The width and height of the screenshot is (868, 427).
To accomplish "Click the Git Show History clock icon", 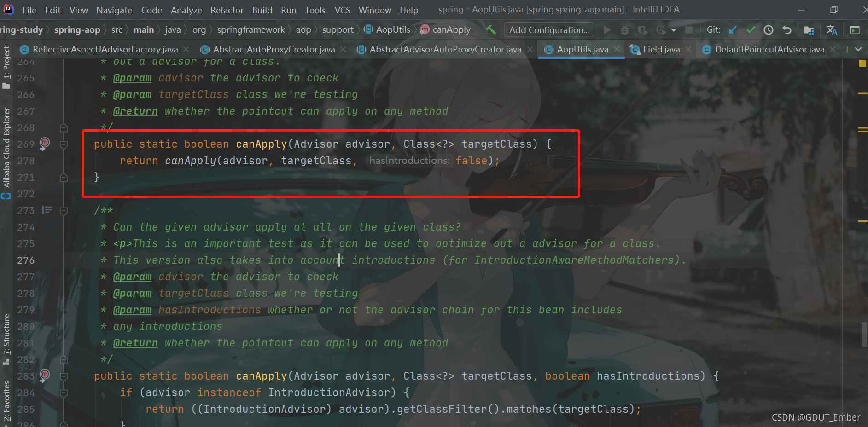I will tap(769, 30).
